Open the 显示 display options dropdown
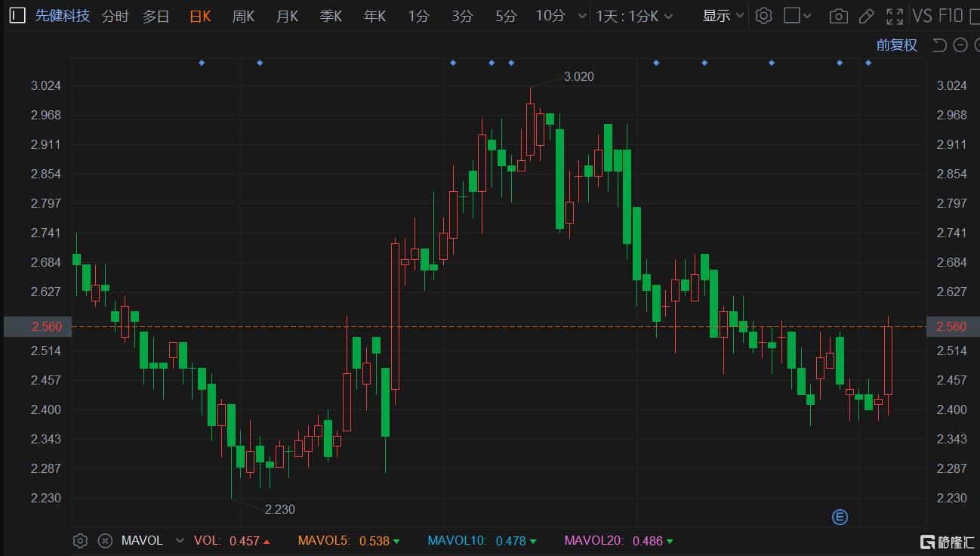 (723, 16)
